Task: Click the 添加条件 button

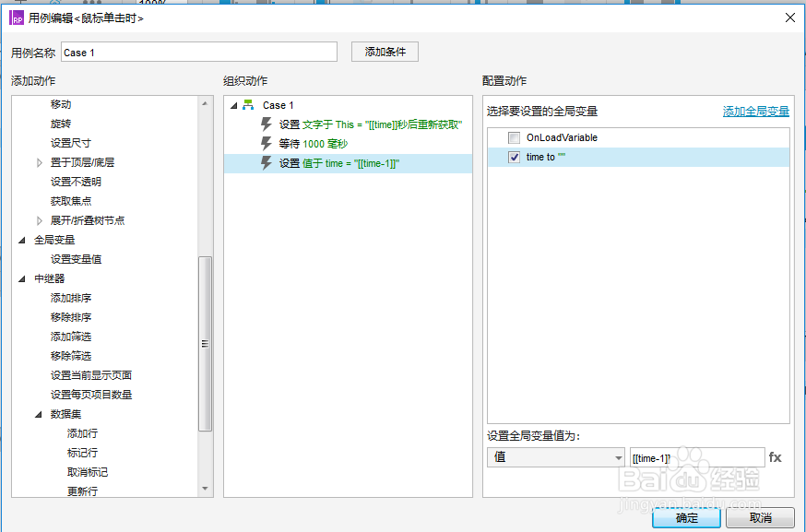Action: pos(385,52)
